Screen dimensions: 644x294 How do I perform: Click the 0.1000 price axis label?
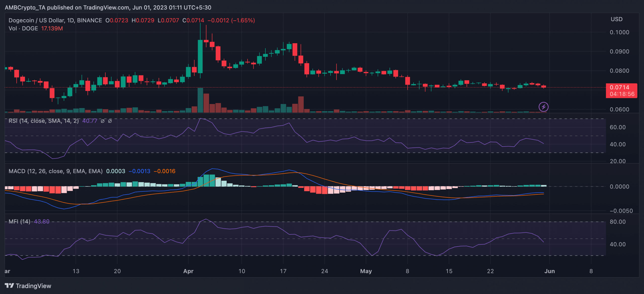point(619,32)
